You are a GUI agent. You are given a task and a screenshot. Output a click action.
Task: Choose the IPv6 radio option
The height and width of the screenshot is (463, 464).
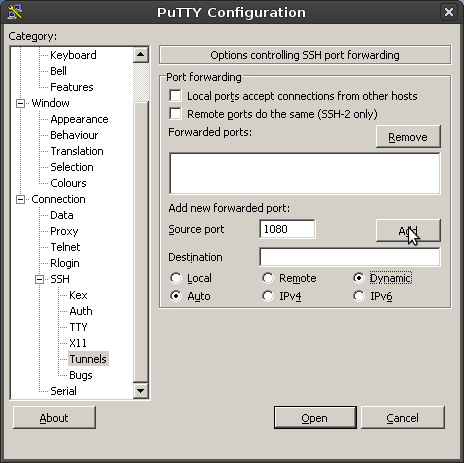(359, 296)
